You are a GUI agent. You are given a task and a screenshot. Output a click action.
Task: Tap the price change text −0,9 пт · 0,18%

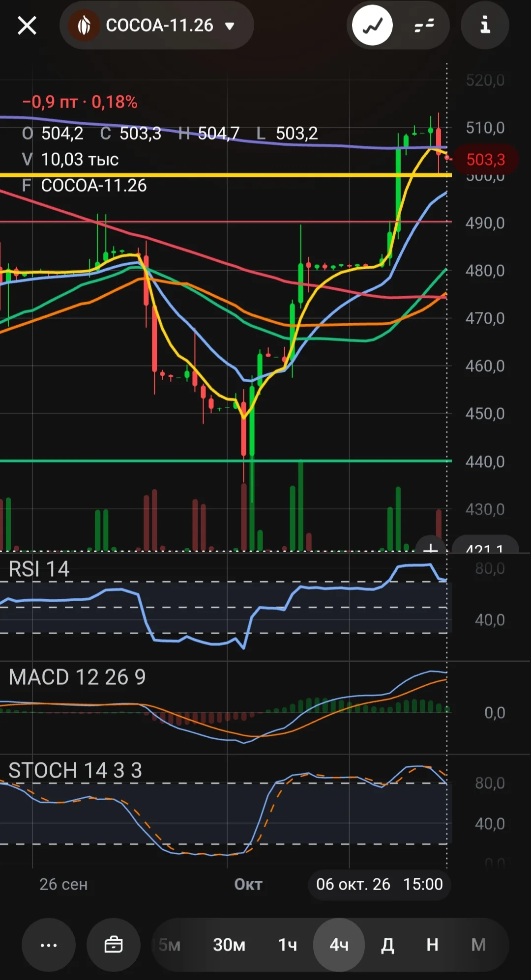(80, 102)
